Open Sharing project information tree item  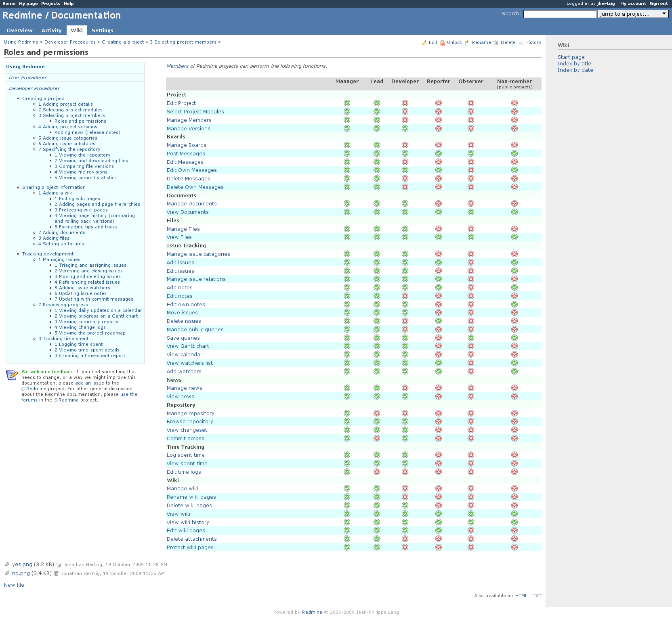pyautogui.click(x=54, y=187)
